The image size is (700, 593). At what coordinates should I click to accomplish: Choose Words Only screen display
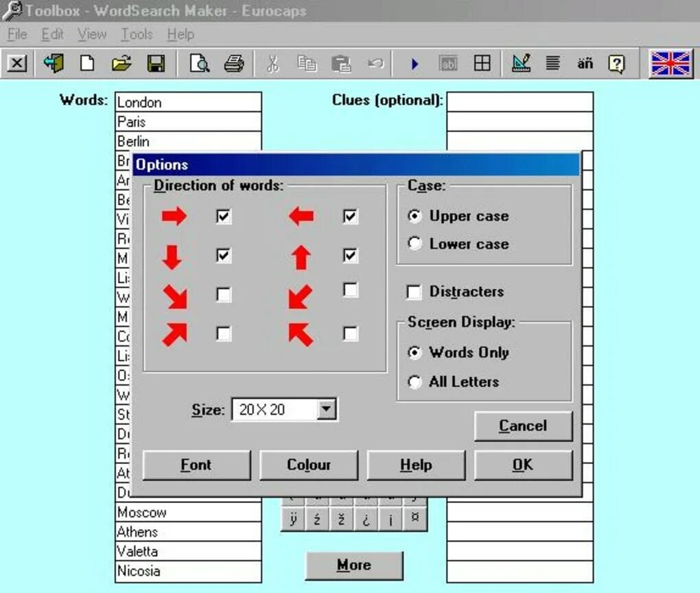[415, 353]
